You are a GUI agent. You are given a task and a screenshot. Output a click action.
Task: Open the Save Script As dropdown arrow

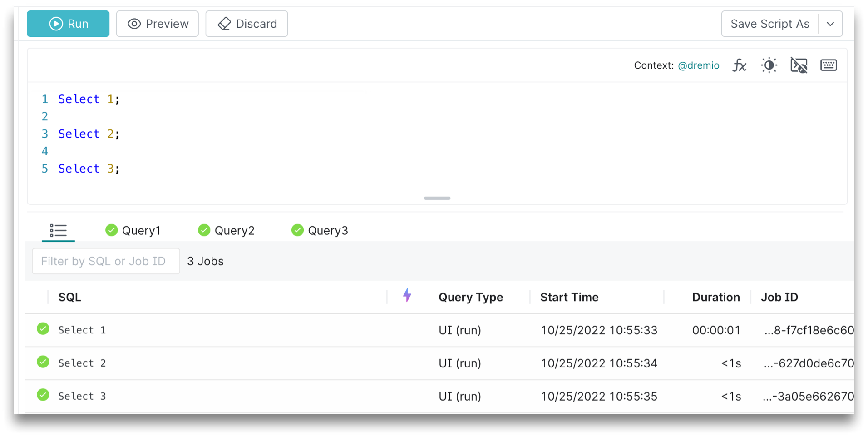830,24
